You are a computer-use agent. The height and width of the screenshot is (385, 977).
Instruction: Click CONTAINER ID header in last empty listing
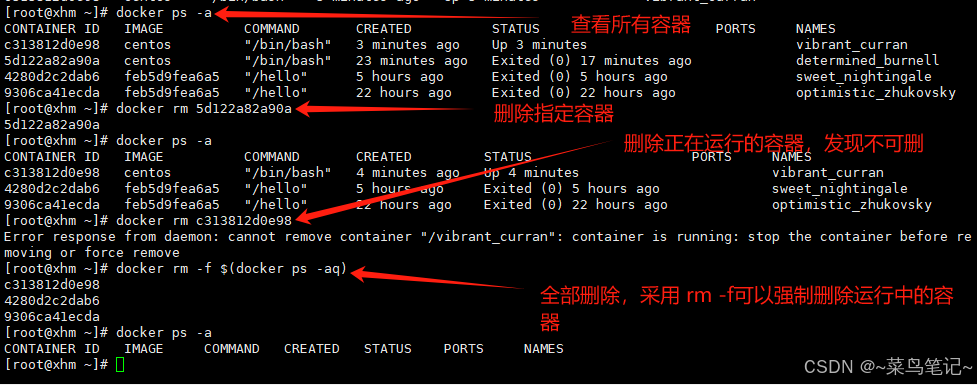tap(52, 349)
